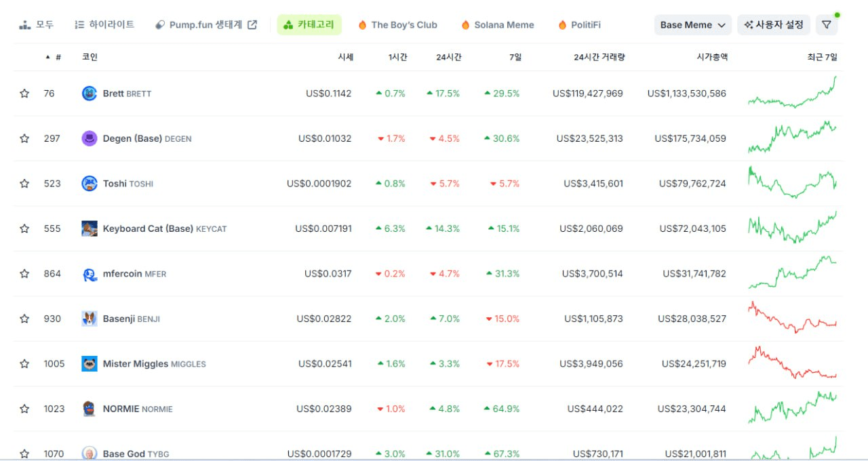Click the Toshi coin logo
Screen dimensions: 868x461
[x=90, y=184]
